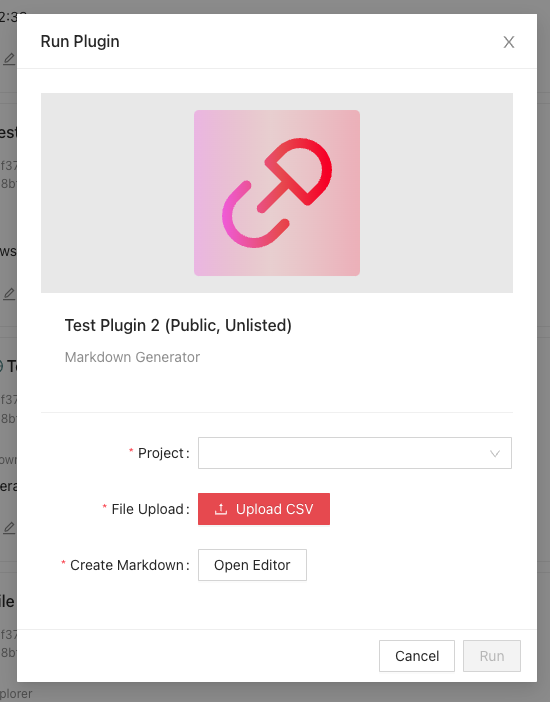Screen dimensions: 550x702
Task: Click the Create Markdown field label
Action: point(127,565)
